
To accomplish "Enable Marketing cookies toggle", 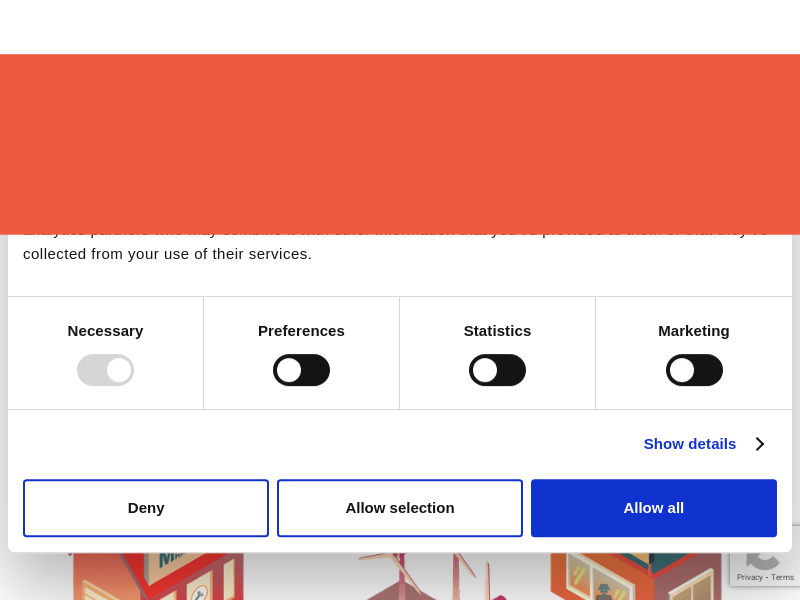I will point(694,370).
